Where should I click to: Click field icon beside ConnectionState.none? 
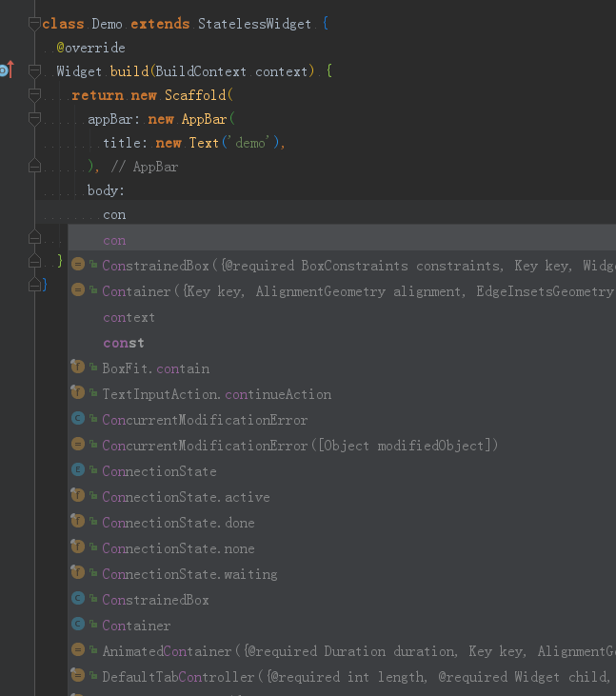tap(78, 547)
